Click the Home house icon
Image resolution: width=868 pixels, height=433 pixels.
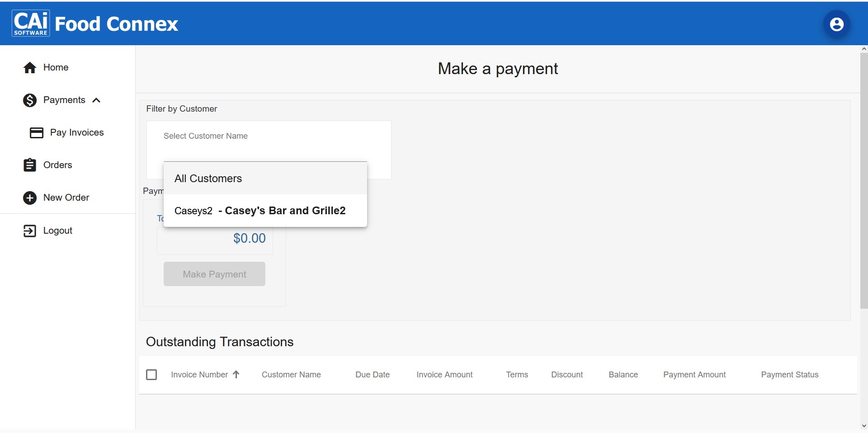[x=30, y=68]
